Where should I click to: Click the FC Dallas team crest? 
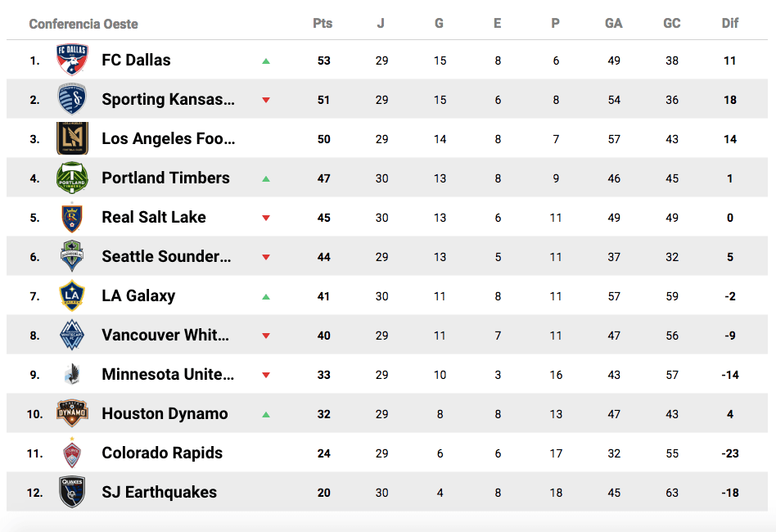(x=72, y=60)
